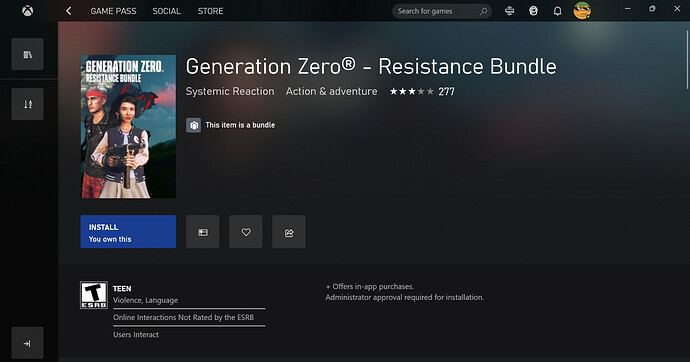Open the Systemic Reaction publisher link

click(230, 91)
